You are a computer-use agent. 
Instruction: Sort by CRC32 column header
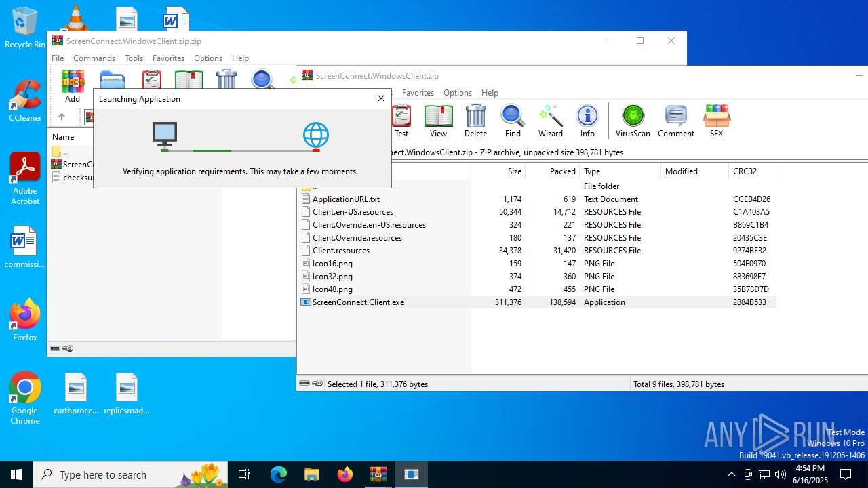pos(753,171)
